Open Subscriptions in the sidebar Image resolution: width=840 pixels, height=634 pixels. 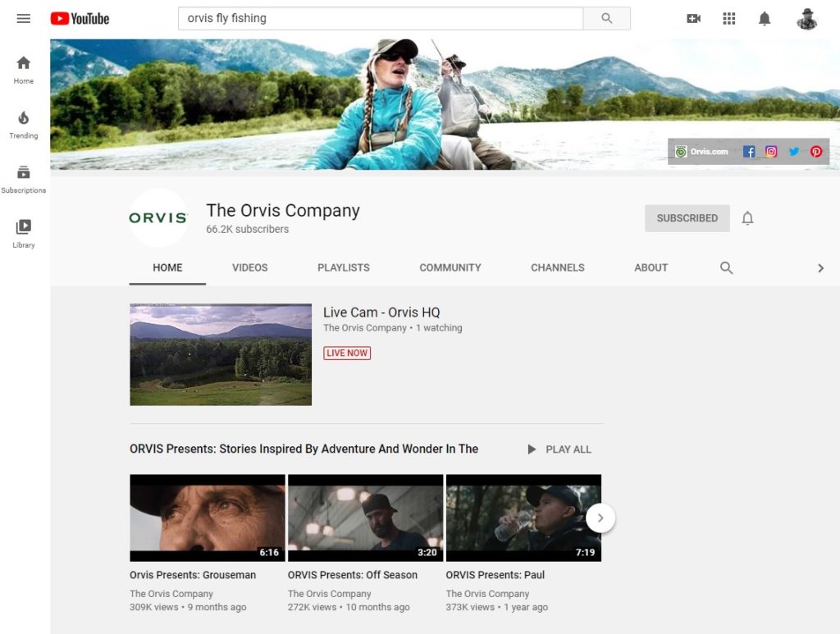pyautogui.click(x=24, y=180)
